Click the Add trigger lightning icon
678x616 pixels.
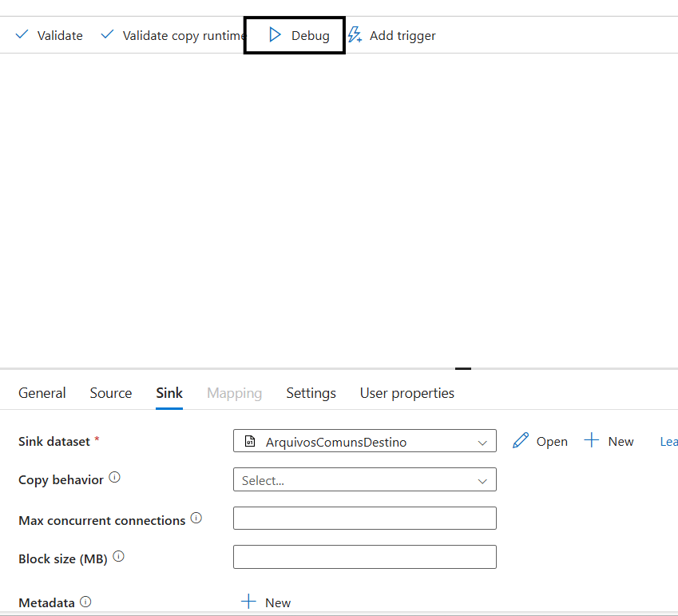pyautogui.click(x=355, y=35)
